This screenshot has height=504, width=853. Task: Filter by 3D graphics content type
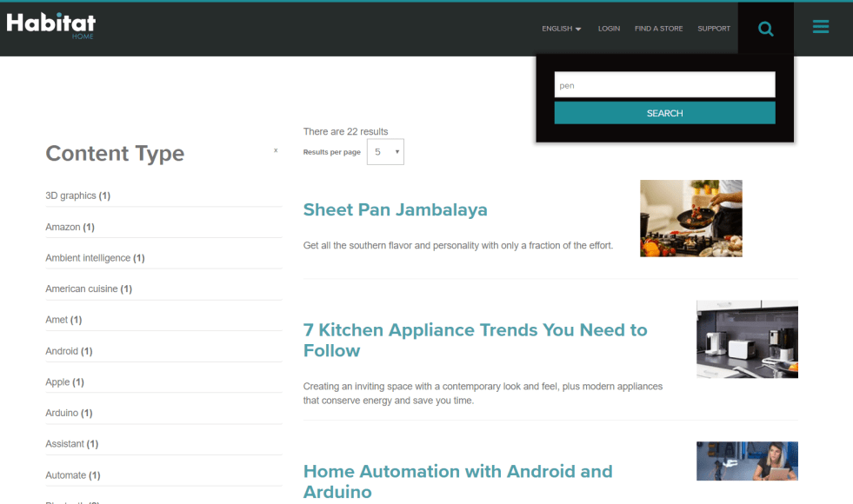tap(70, 196)
